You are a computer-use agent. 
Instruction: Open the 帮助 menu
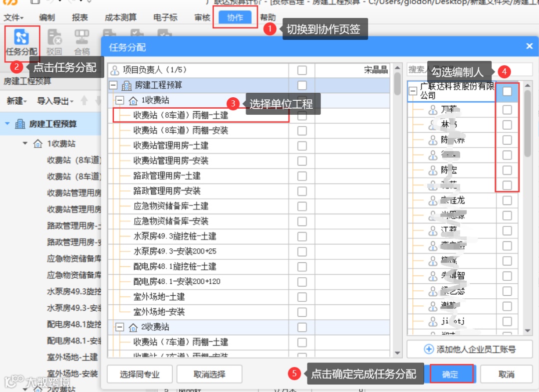[268, 17]
